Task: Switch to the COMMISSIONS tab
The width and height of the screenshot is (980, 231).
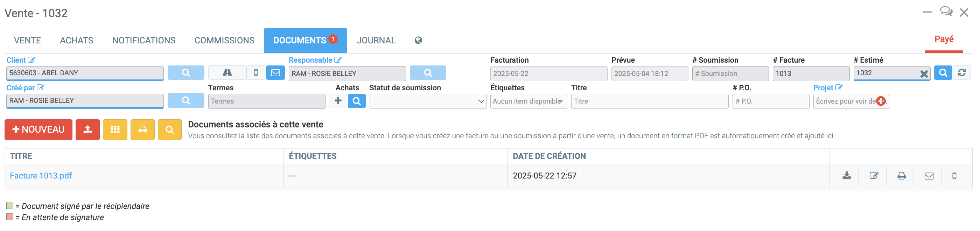Action: click(x=224, y=40)
